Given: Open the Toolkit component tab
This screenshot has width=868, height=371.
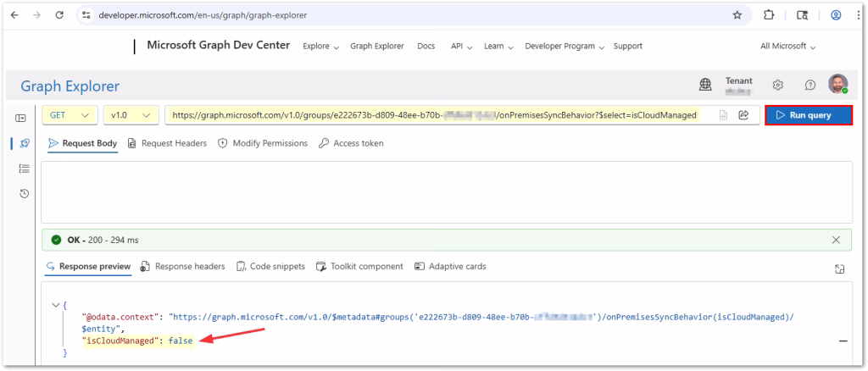Looking at the screenshot, I should (359, 266).
